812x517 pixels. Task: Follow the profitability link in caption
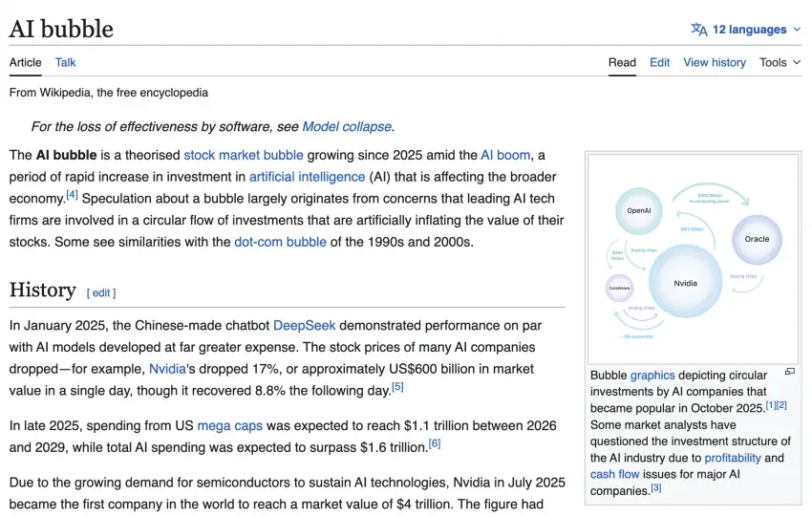click(x=733, y=458)
